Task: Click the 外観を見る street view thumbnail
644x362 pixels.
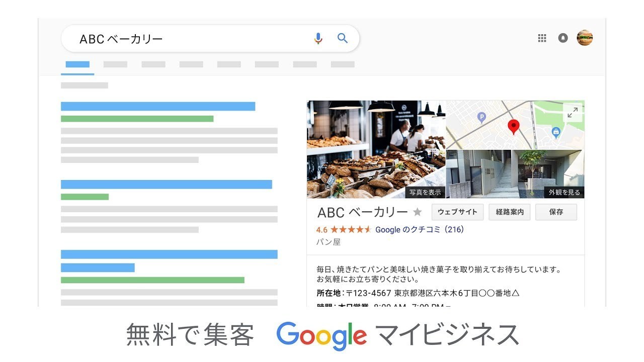Action: pos(563,192)
